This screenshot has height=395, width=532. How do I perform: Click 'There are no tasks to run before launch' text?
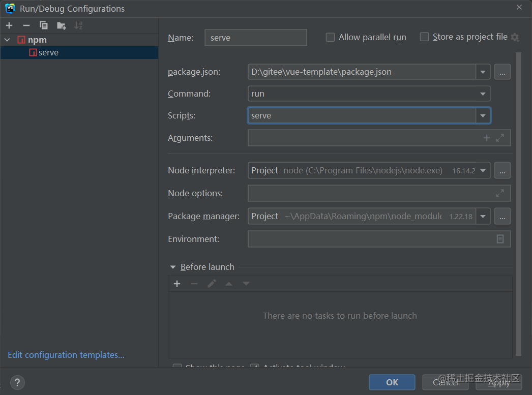pos(340,316)
